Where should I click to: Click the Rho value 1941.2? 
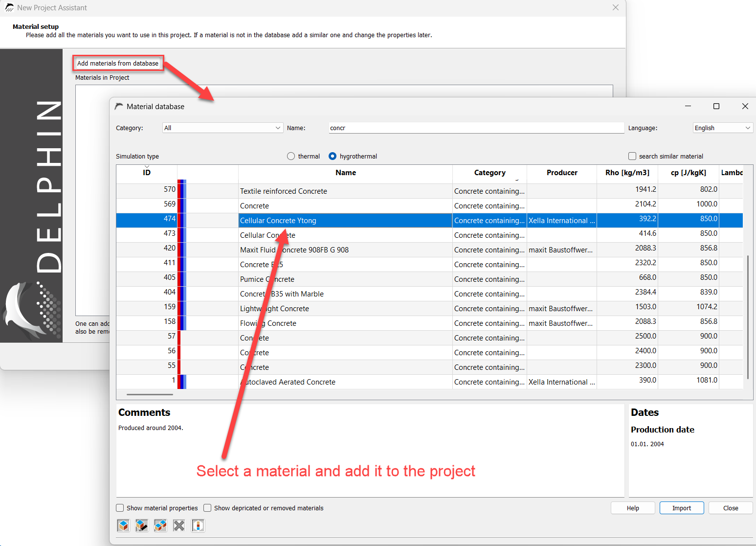645,189
